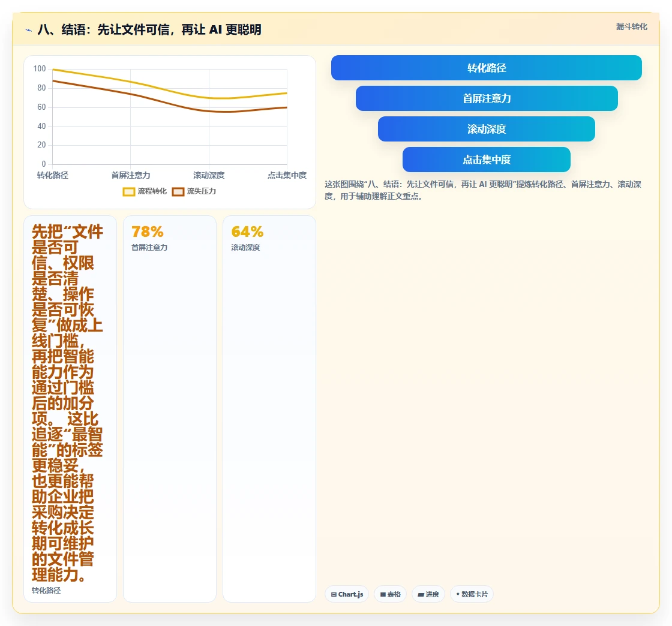Click the 滚动深度 label under 64%
The image size is (672, 626).
tap(245, 248)
